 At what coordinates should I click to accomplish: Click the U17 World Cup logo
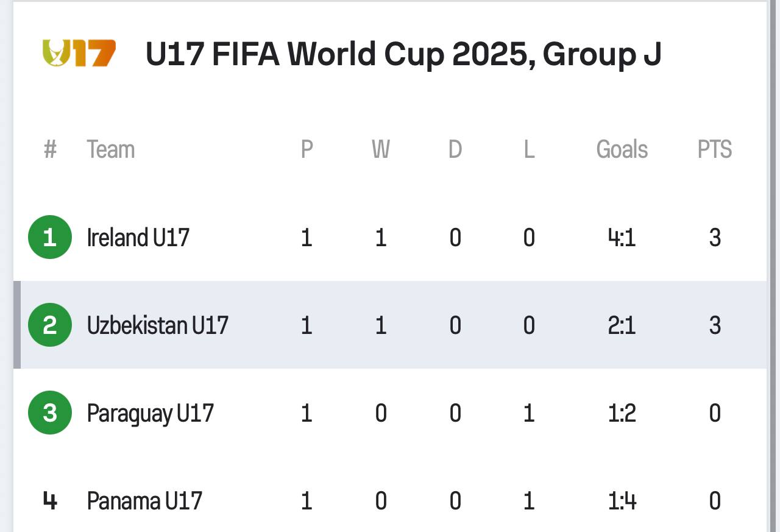[79, 54]
